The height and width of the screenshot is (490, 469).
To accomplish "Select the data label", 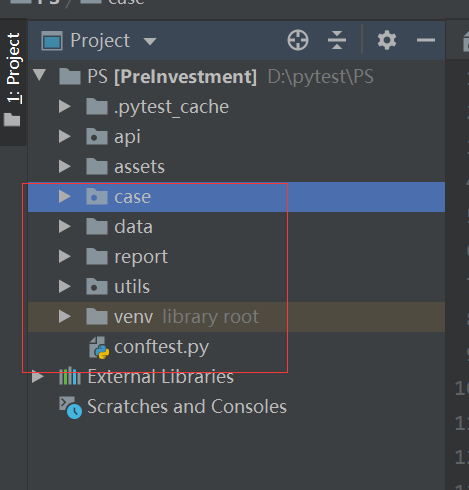I will pyautogui.click(x=133, y=227).
